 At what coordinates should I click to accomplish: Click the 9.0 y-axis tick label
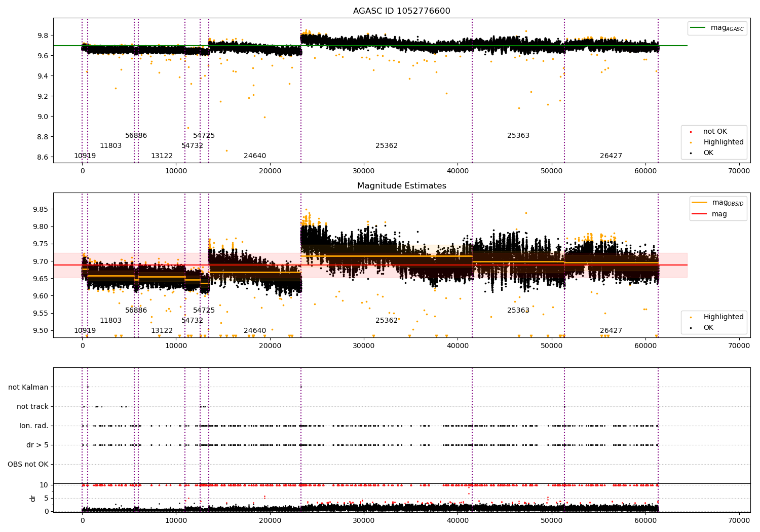(x=42, y=117)
